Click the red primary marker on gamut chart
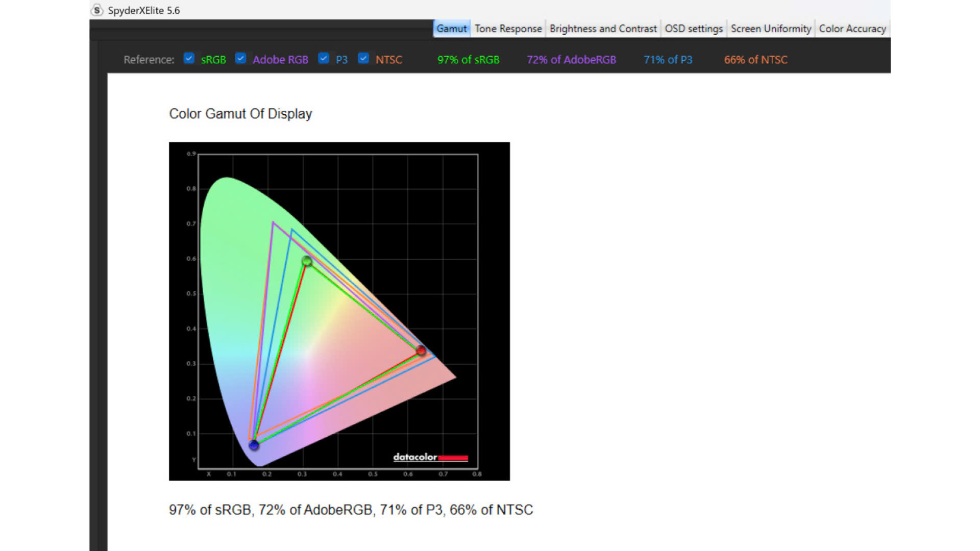Screen dimensions: 980x551 pyautogui.click(x=421, y=350)
